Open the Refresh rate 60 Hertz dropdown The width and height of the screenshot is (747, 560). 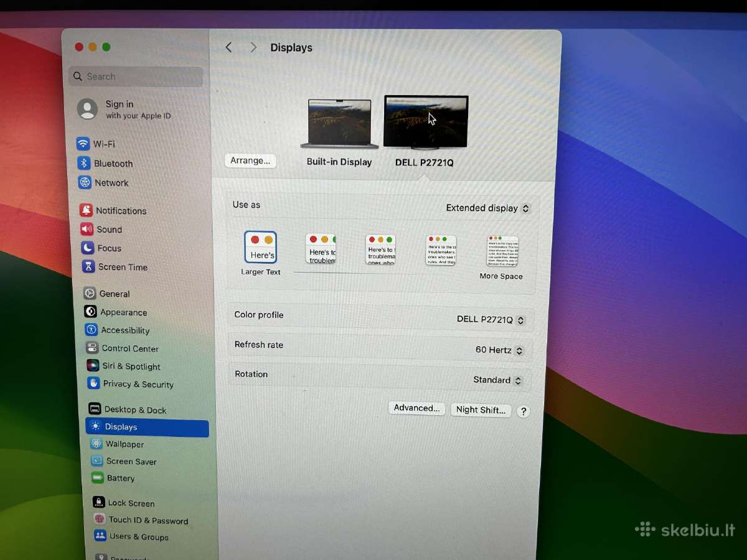(500, 350)
